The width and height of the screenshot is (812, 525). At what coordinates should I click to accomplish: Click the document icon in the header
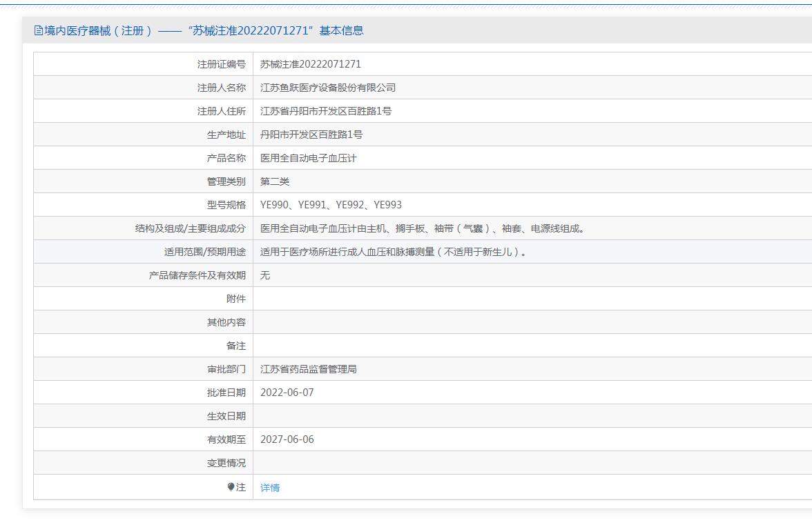(38, 30)
